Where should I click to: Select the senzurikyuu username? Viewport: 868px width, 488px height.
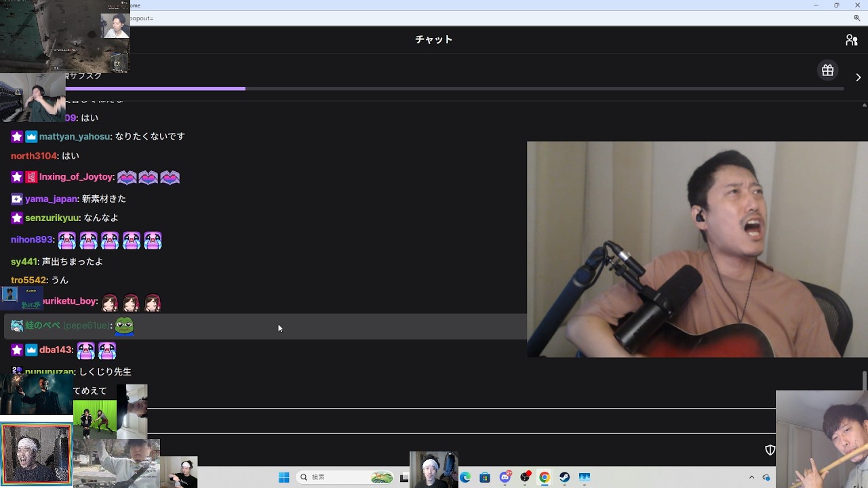pyautogui.click(x=52, y=218)
